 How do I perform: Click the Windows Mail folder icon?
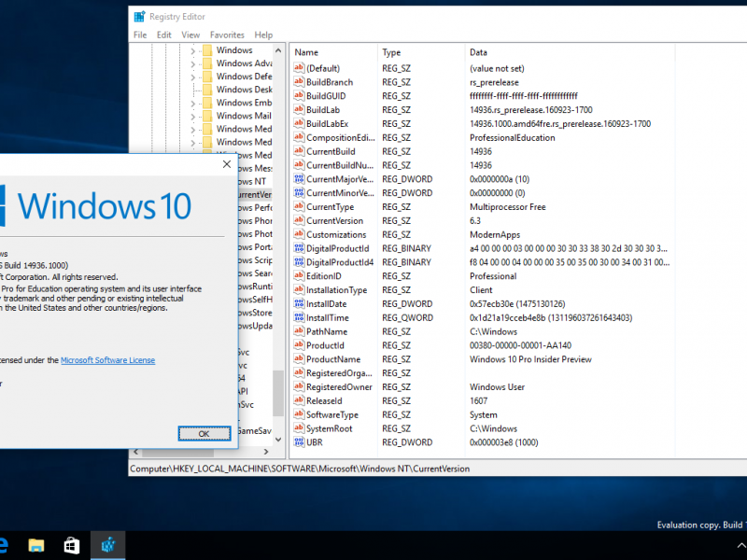click(x=207, y=116)
